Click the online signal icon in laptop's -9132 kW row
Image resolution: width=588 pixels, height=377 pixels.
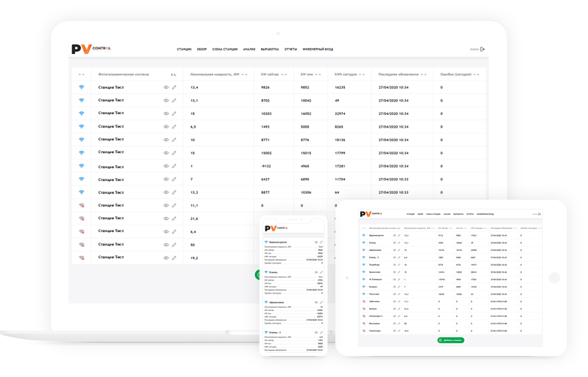(x=81, y=165)
